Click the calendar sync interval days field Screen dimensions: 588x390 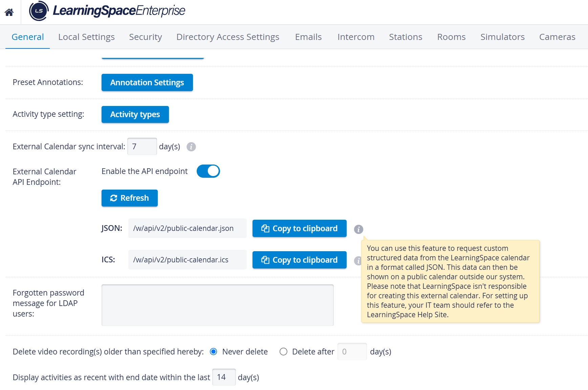(x=142, y=146)
